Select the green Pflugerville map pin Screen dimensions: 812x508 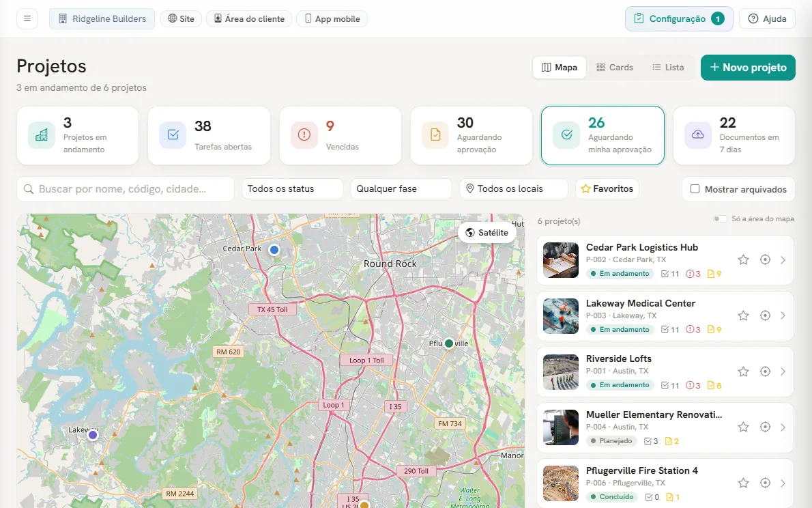(449, 343)
